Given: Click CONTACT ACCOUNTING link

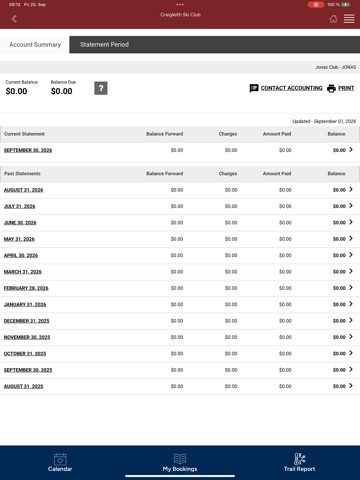Looking at the screenshot, I should coord(292,88).
